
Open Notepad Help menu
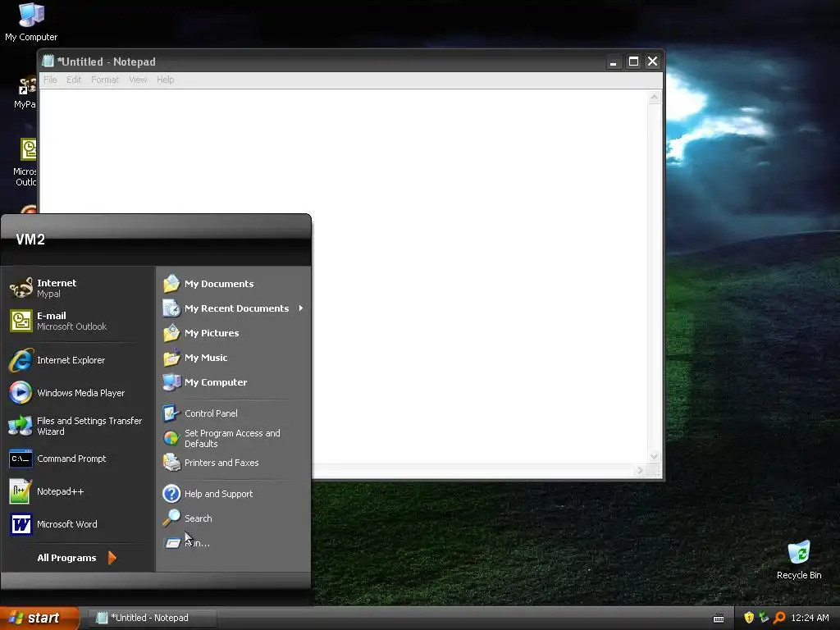(166, 80)
